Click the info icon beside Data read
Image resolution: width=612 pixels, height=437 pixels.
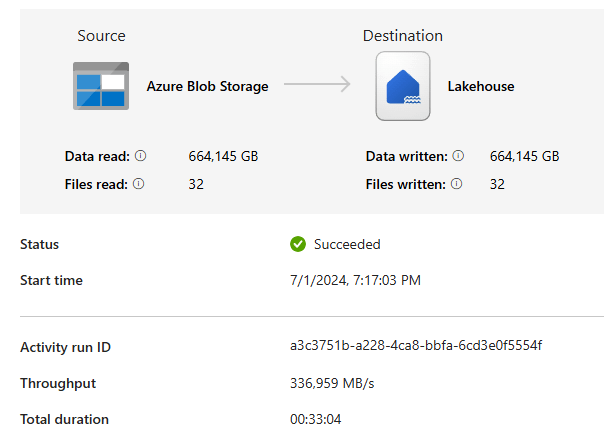coord(140,156)
